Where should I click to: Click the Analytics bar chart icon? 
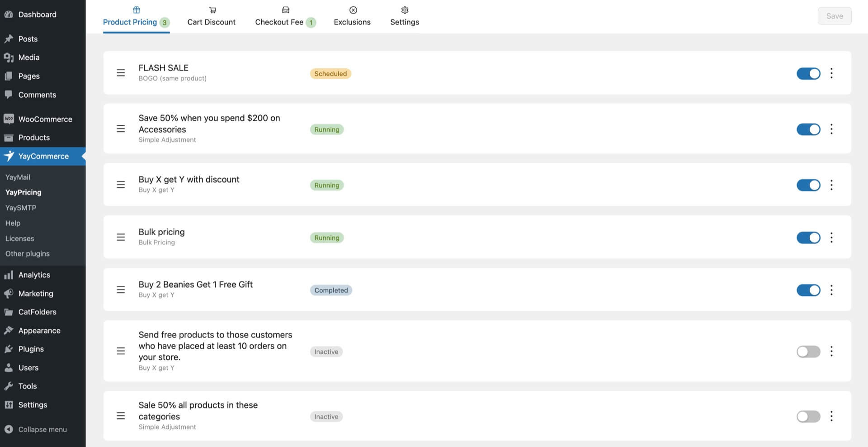click(x=9, y=275)
